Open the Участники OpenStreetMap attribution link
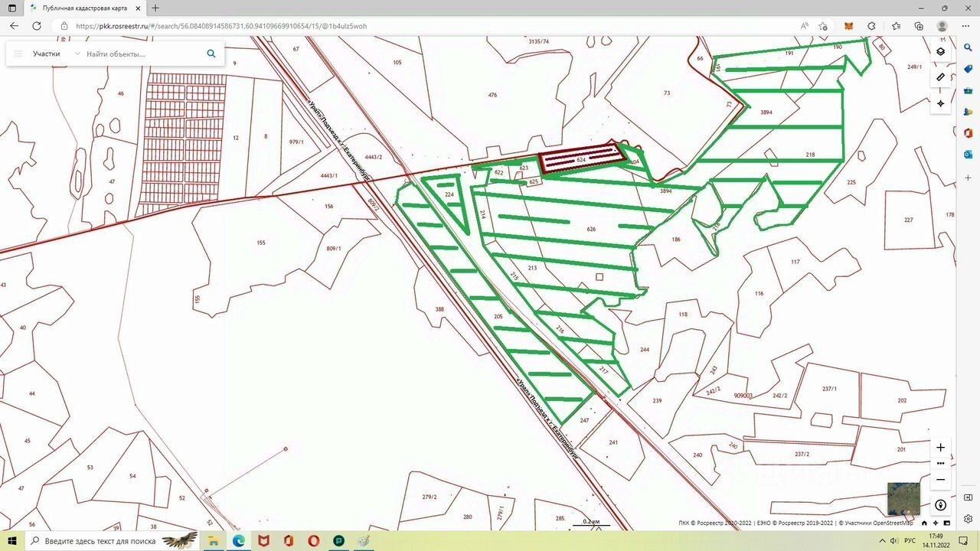Viewport: 980px width, 551px height. (x=879, y=523)
